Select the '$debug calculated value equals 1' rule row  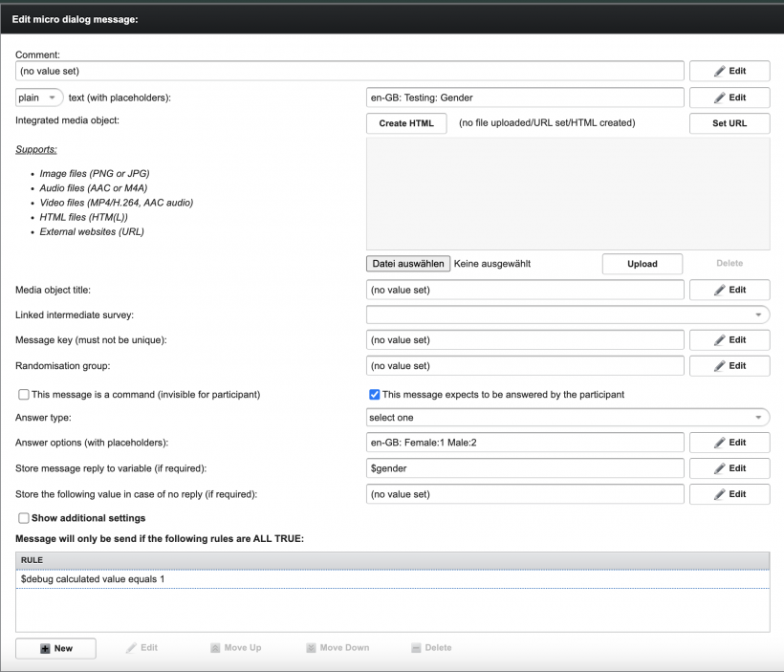393,579
